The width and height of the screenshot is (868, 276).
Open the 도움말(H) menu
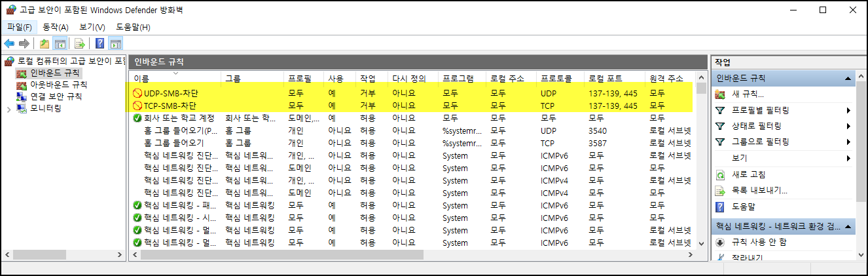(x=133, y=27)
